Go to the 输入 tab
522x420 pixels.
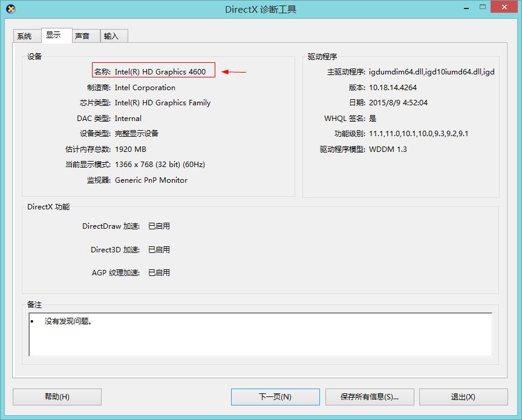pyautogui.click(x=114, y=36)
